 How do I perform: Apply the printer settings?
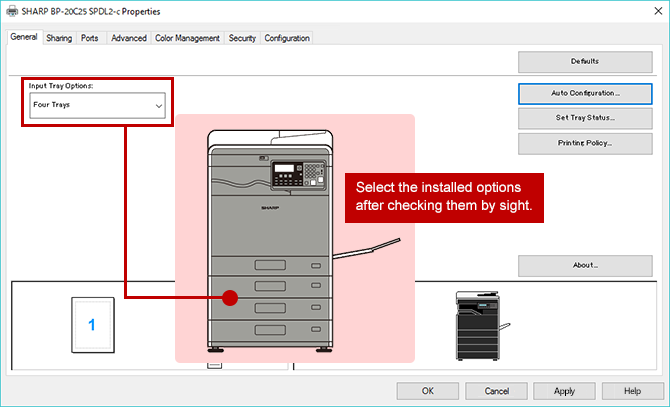[x=564, y=391]
